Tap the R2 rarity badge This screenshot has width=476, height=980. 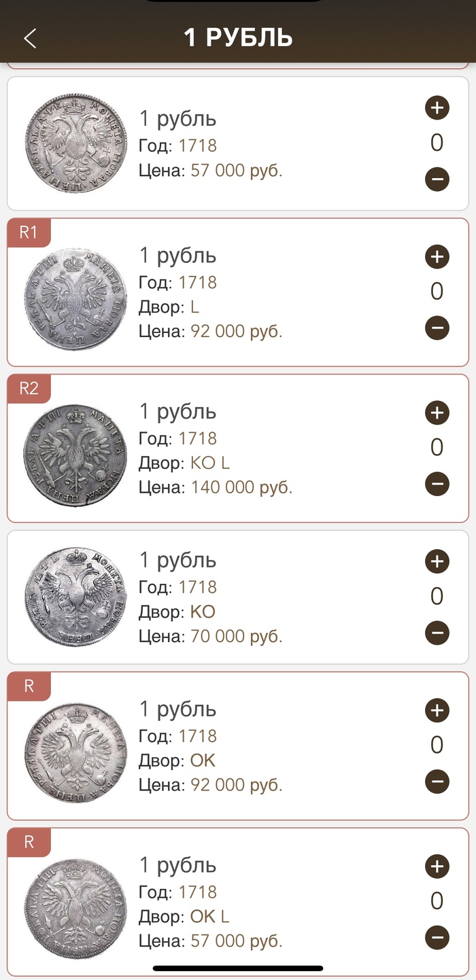(x=29, y=389)
